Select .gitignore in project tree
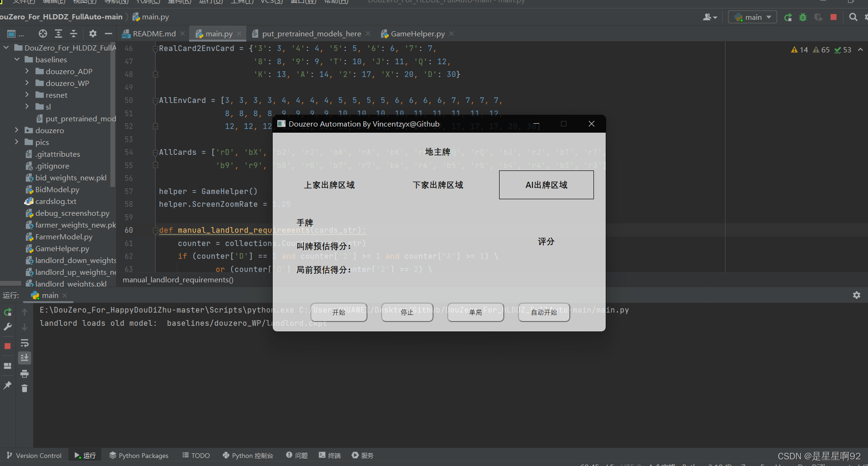The width and height of the screenshot is (868, 466). coord(52,166)
